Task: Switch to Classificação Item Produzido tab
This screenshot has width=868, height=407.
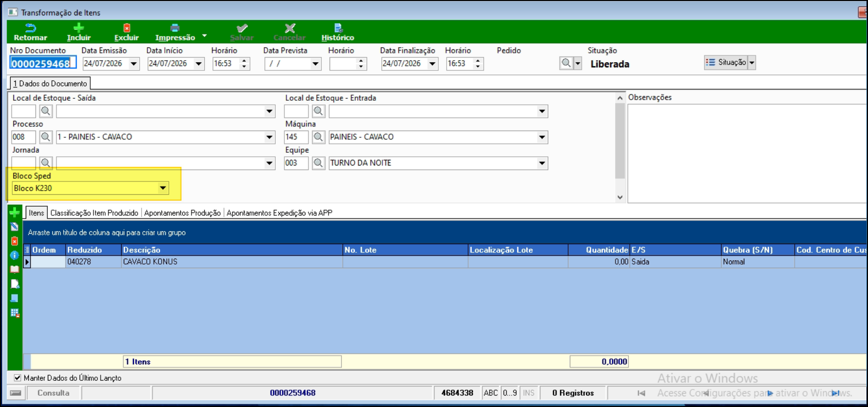Action: [94, 213]
